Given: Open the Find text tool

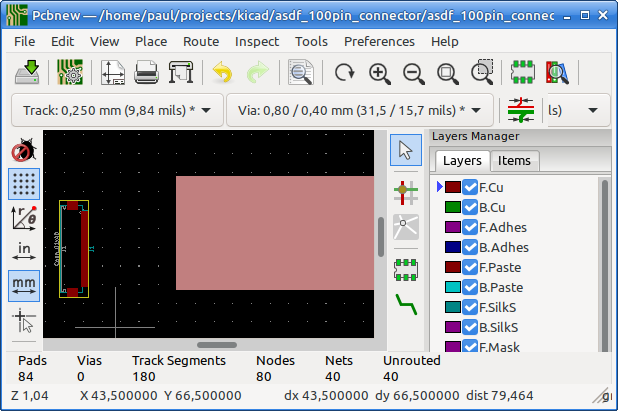Looking at the screenshot, I should [301, 72].
